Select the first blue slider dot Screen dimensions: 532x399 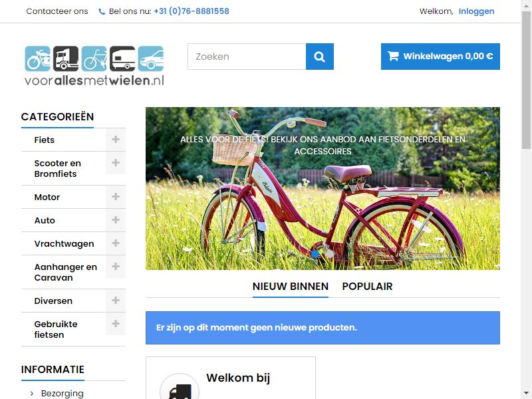(315, 253)
